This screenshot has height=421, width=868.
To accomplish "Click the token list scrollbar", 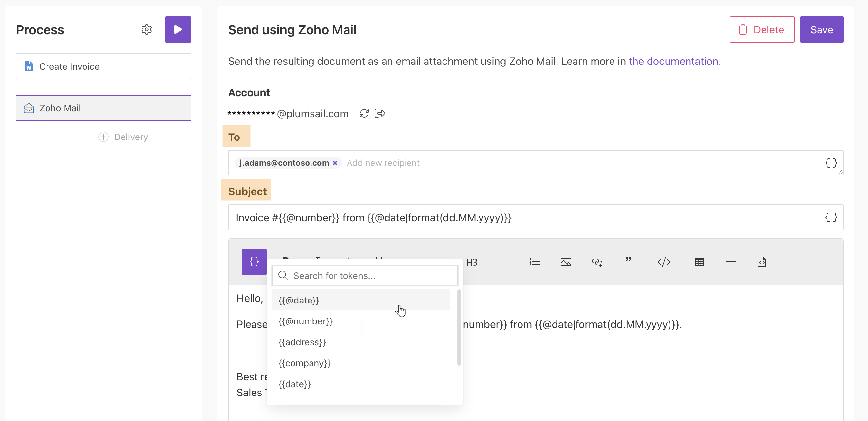I will click(x=459, y=327).
